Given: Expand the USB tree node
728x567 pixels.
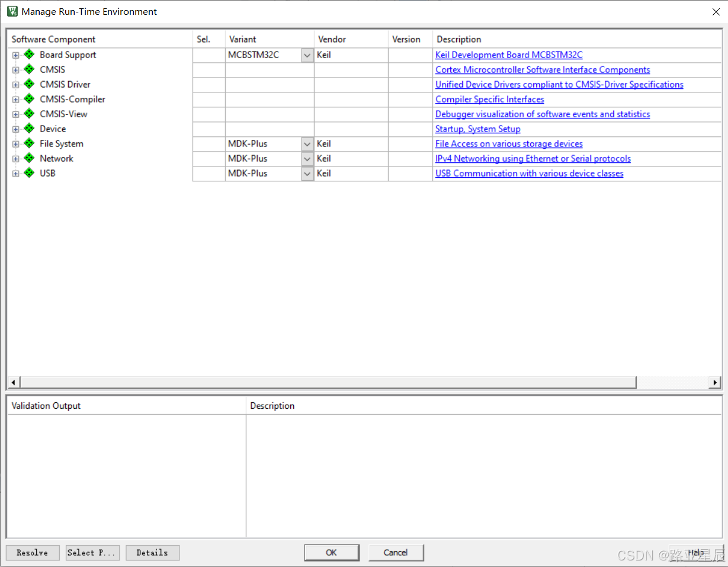Looking at the screenshot, I should click(x=16, y=174).
